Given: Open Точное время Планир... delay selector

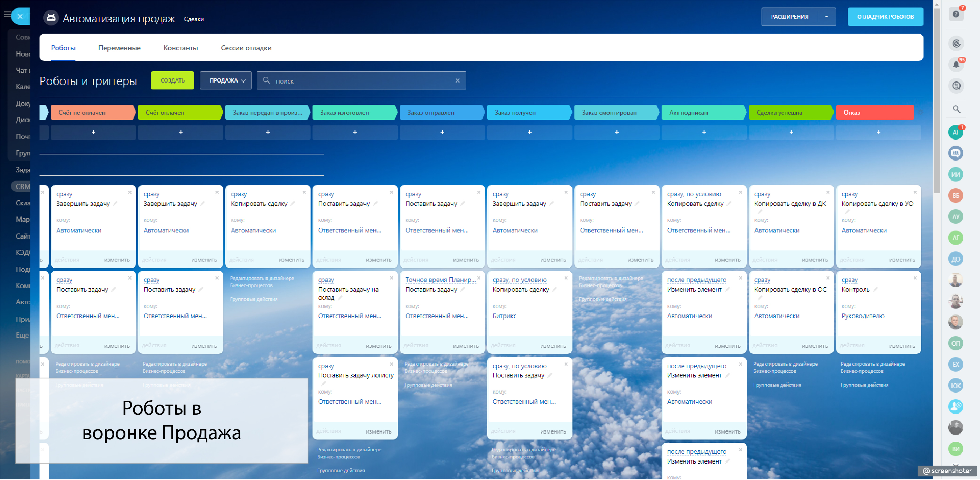Looking at the screenshot, I should point(440,280).
